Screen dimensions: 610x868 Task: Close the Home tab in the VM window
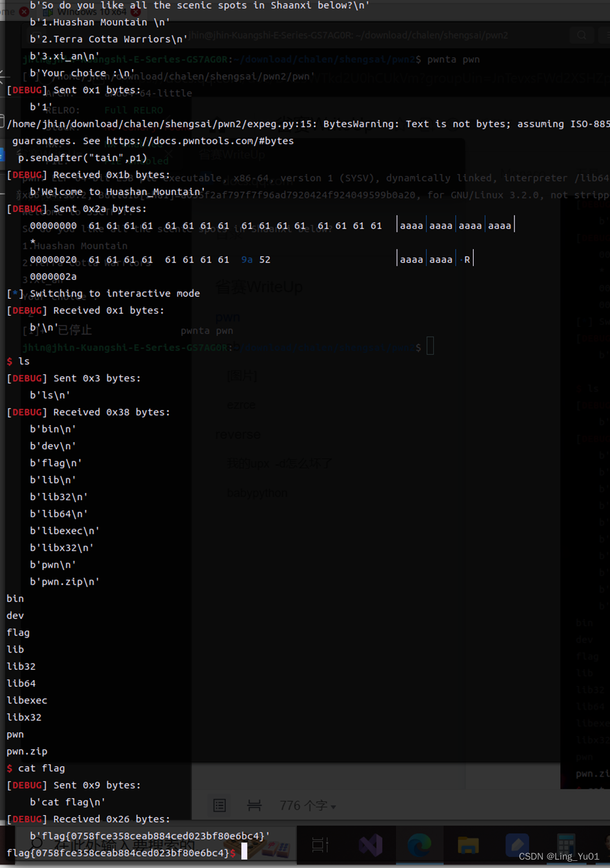[x=24, y=11]
